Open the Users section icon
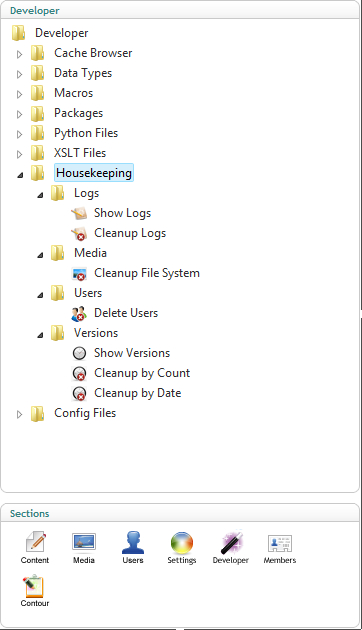The height and width of the screenshot is (630, 362). click(x=133, y=542)
